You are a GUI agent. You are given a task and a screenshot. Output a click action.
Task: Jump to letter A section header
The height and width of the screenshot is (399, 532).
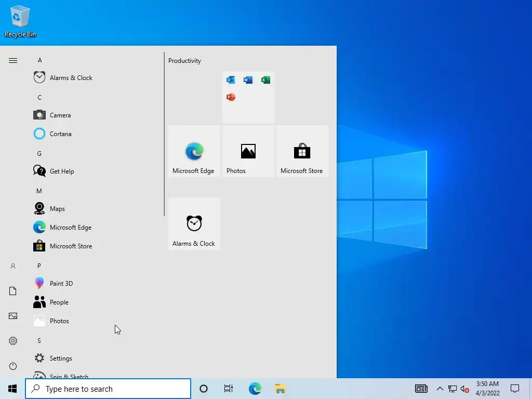pos(39,60)
